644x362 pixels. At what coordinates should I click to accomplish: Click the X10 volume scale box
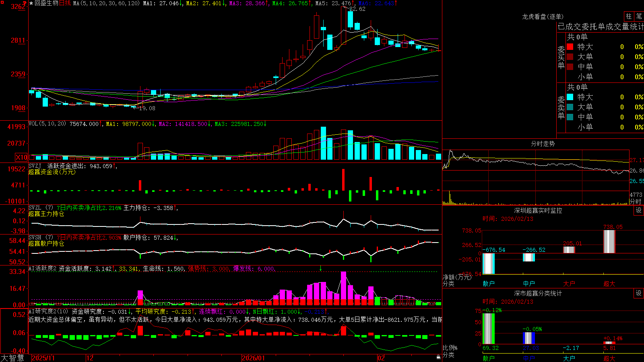pos(21,157)
